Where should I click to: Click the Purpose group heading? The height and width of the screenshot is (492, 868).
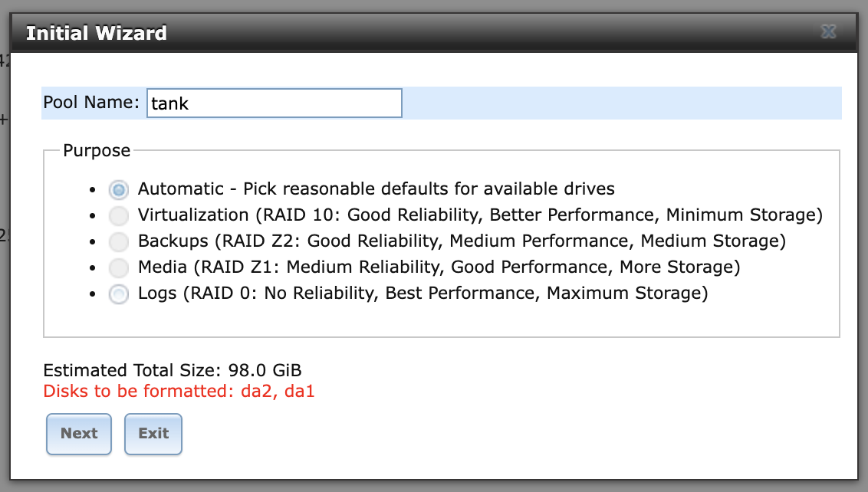(x=97, y=150)
